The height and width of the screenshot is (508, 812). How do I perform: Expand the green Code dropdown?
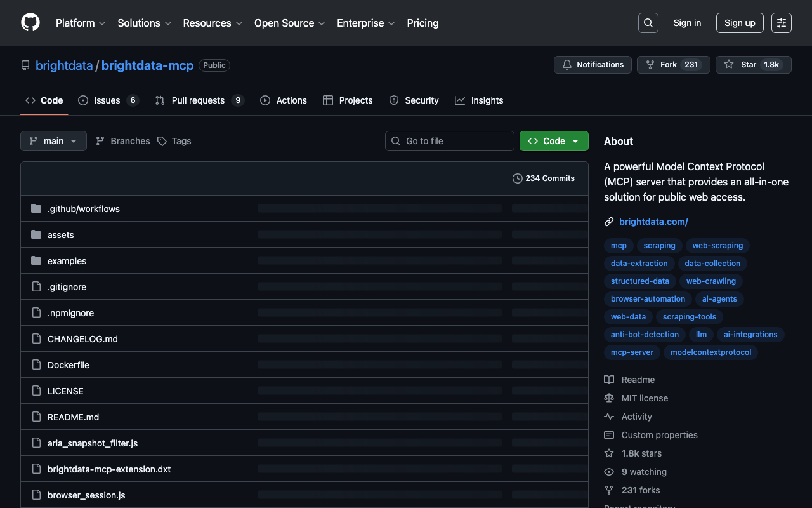point(554,141)
